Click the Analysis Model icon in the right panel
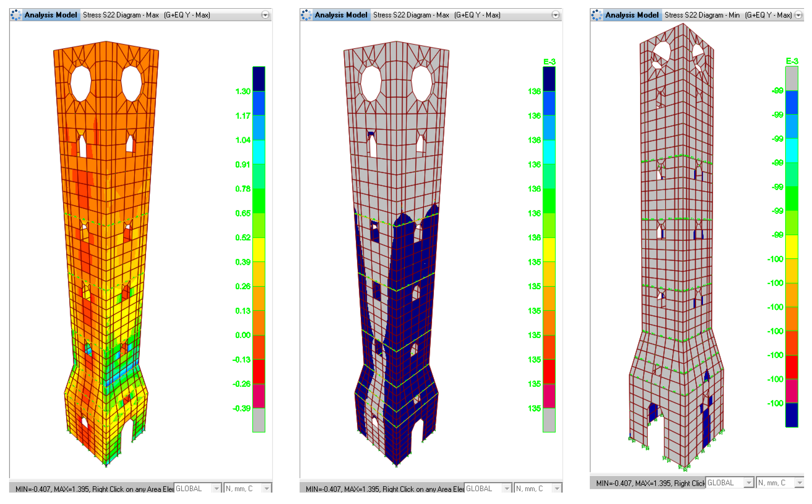This screenshot has height=504, width=812. coord(597,15)
